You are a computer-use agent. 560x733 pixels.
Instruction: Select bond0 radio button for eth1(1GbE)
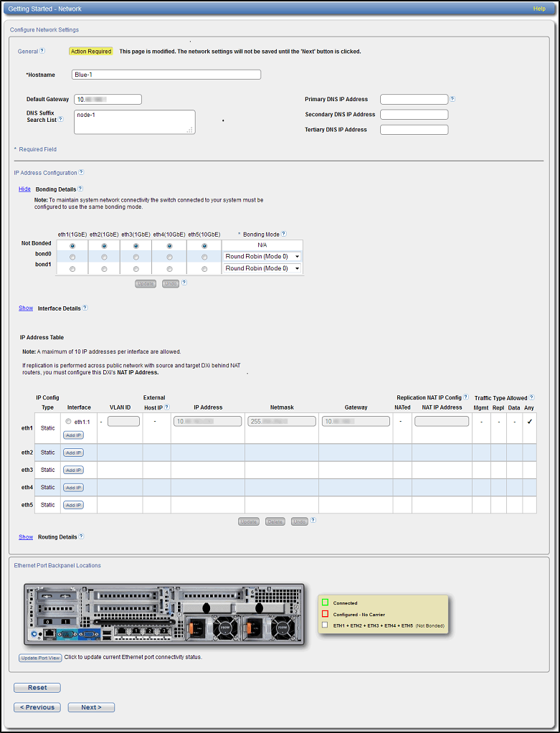[x=72, y=257]
